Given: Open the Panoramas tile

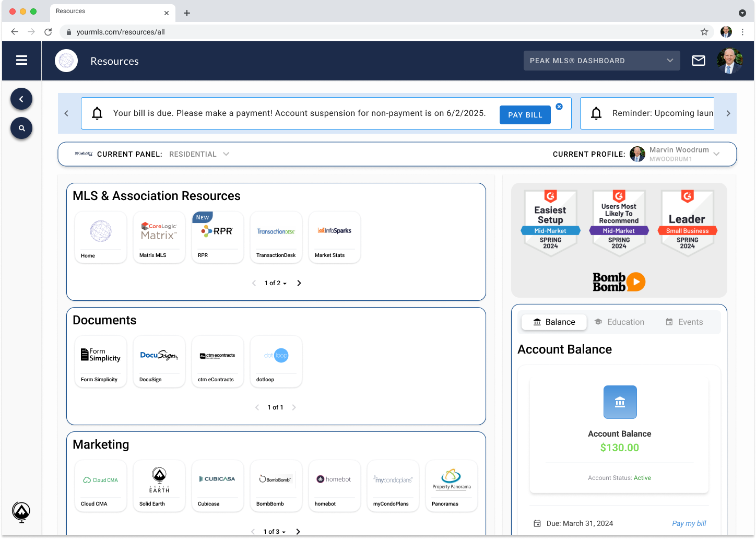Looking at the screenshot, I should [452, 486].
